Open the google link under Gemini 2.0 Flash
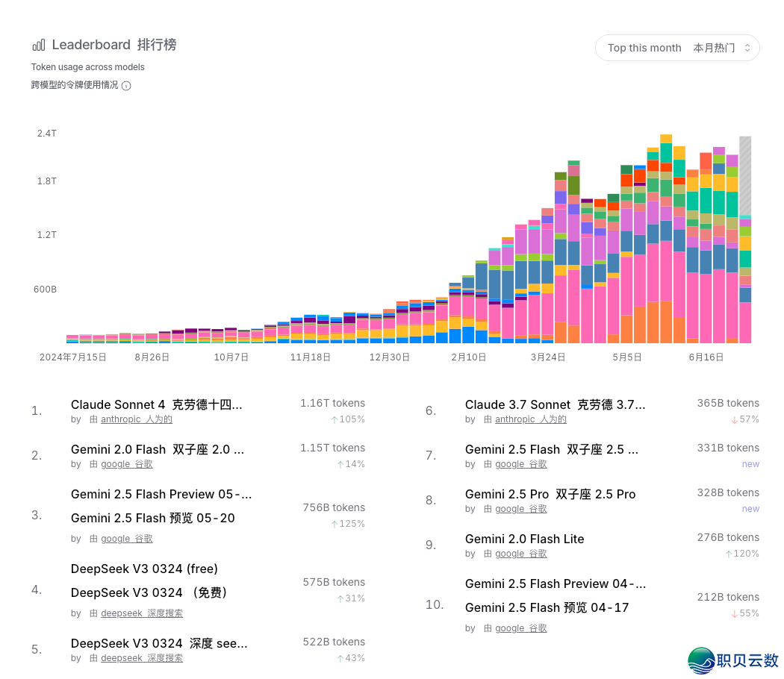Screen dimensions: 784x679 click(126, 464)
